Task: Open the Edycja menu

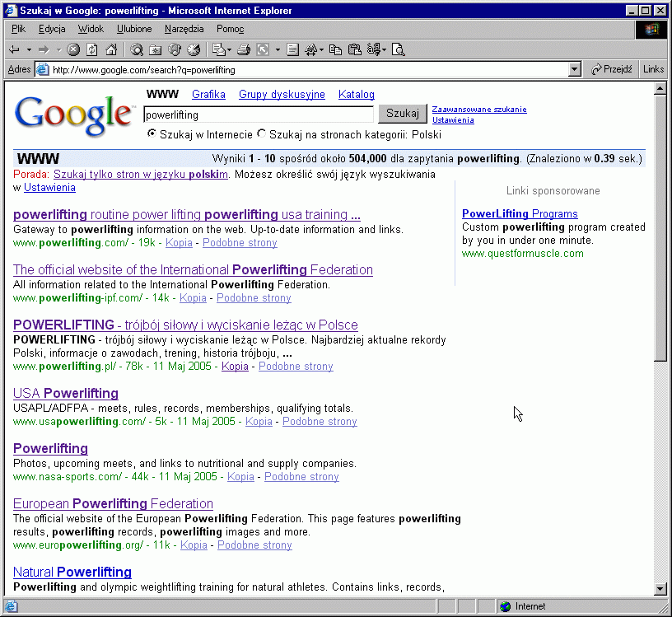Action: [x=52, y=29]
